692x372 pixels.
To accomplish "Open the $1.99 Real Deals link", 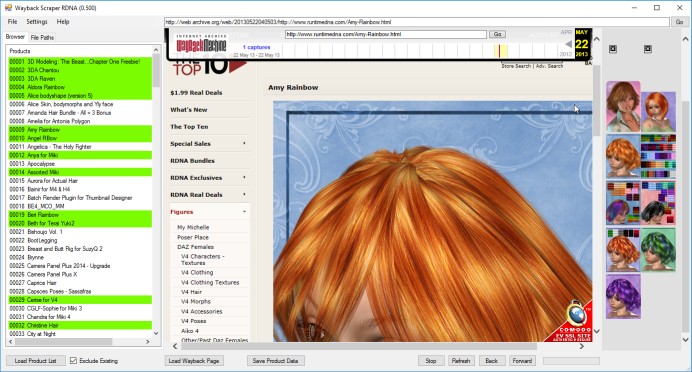I will click(196, 93).
